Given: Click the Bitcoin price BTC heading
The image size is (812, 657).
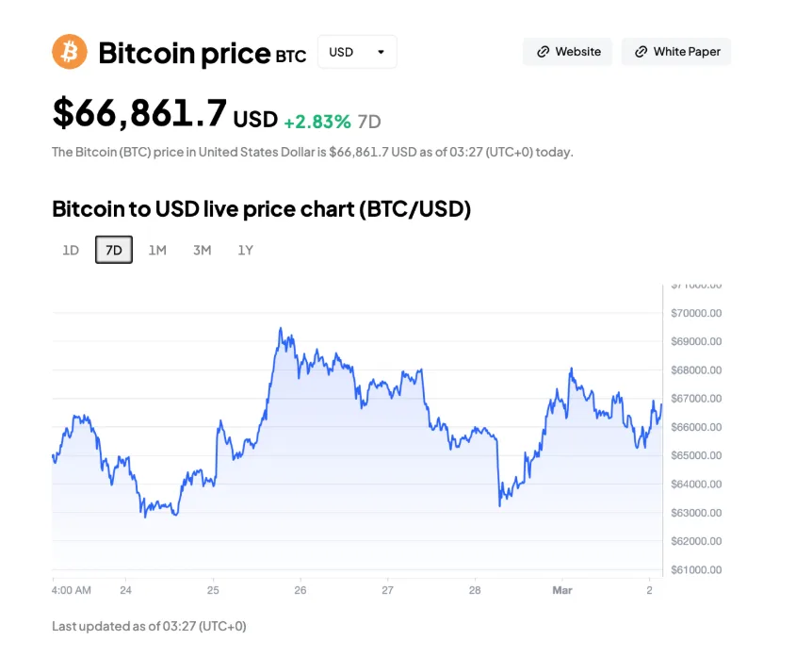Looking at the screenshot, I should point(202,53).
